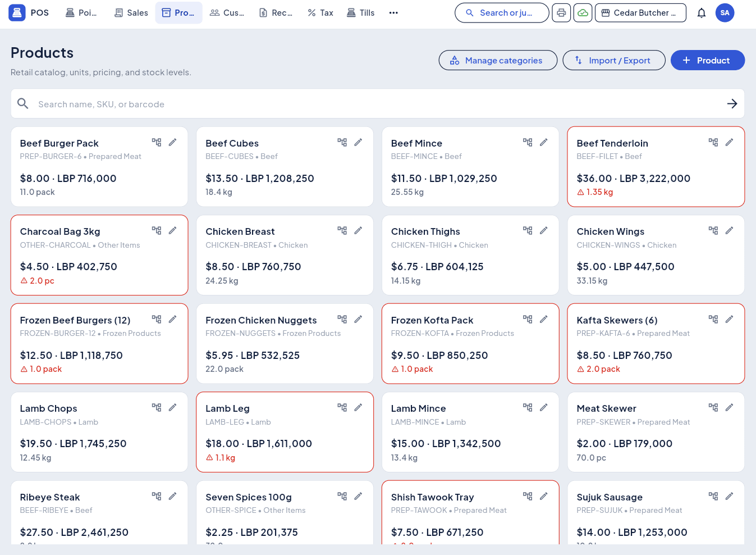Open hierarchy icon for Chicken Wings
756x555 pixels.
(x=713, y=230)
